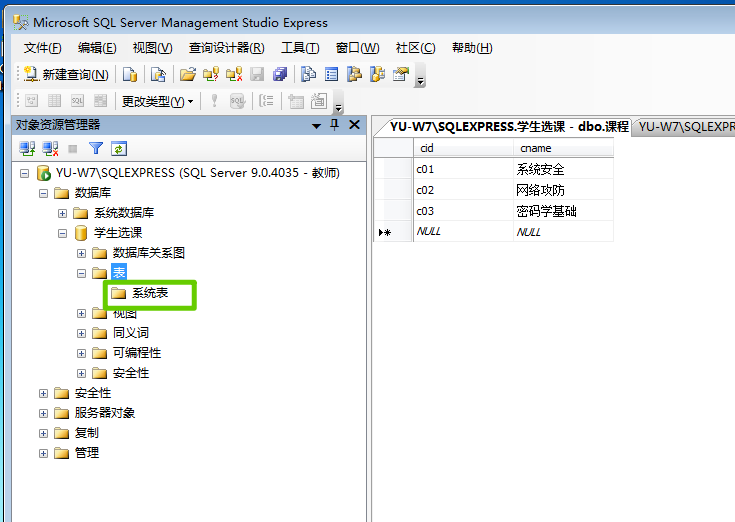
Task: Open the 窗口(W) menu
Action: point(358,48)
